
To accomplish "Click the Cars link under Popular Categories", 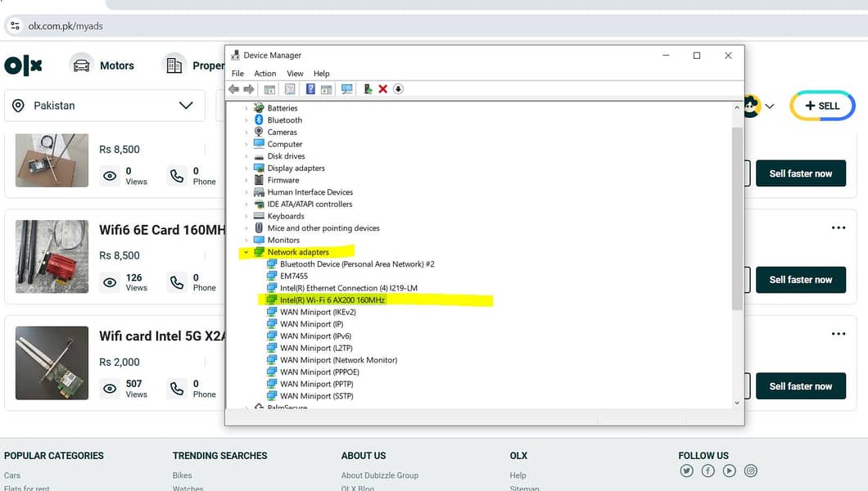I will [x=12, y=475].
